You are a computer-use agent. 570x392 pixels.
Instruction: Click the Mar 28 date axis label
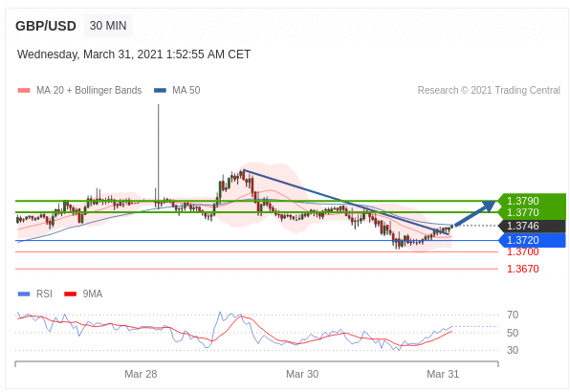coord(141,374)
